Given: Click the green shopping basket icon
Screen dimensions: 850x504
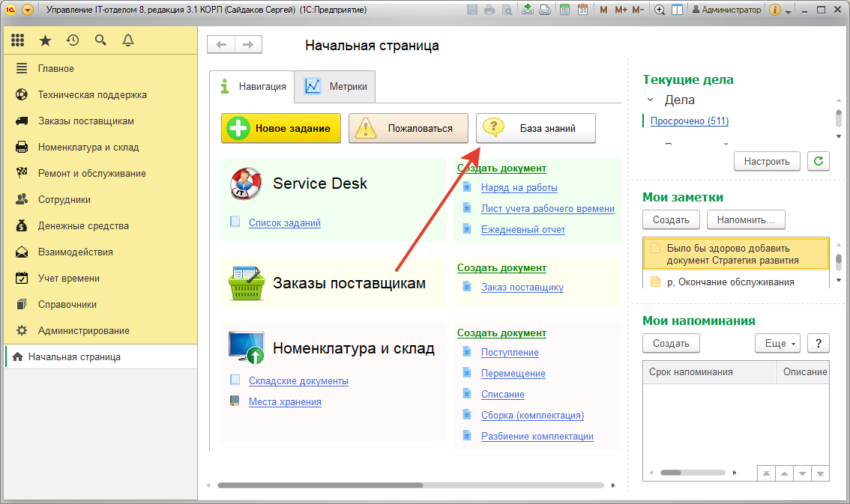Looking at the screenshot, I should [x=247, y=283].
